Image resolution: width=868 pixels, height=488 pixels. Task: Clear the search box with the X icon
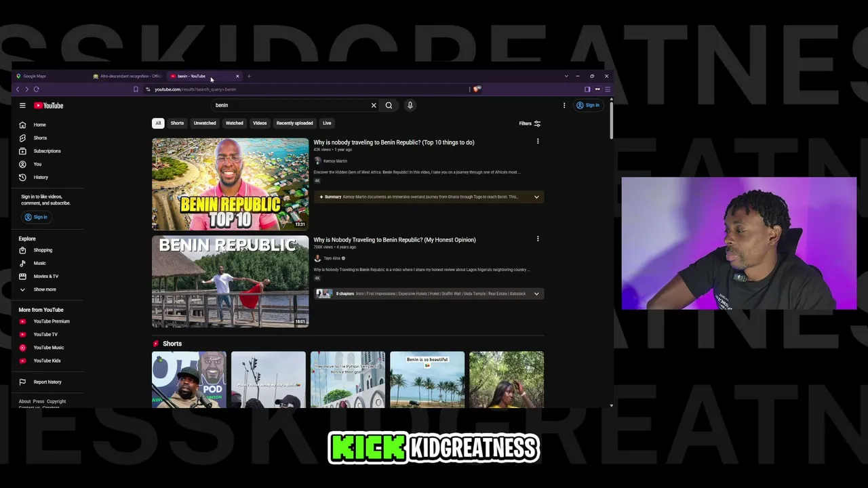(x=374, y=105)
